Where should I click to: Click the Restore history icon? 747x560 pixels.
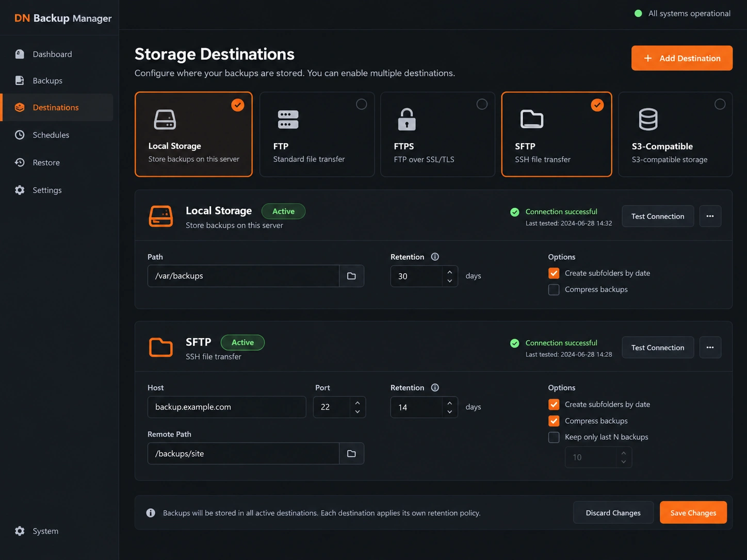(20, 162)
